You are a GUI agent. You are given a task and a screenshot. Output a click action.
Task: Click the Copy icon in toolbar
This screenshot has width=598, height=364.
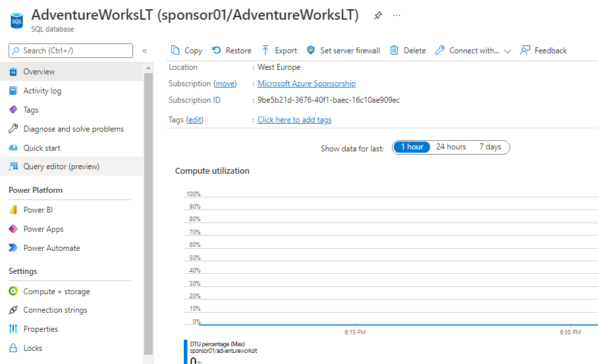[x=175, y=50]
